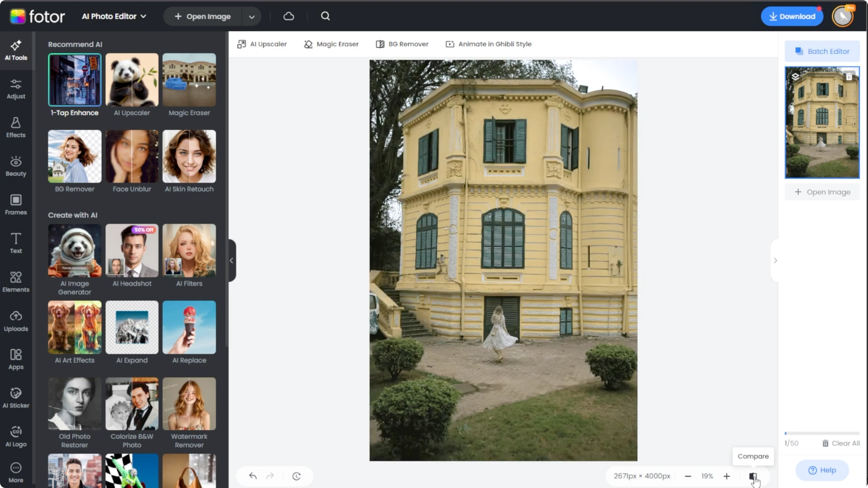The width and height of the screenshot is (868, 488).
Task: Open the AI Image Generator
Action: click(x=75, y=260)
